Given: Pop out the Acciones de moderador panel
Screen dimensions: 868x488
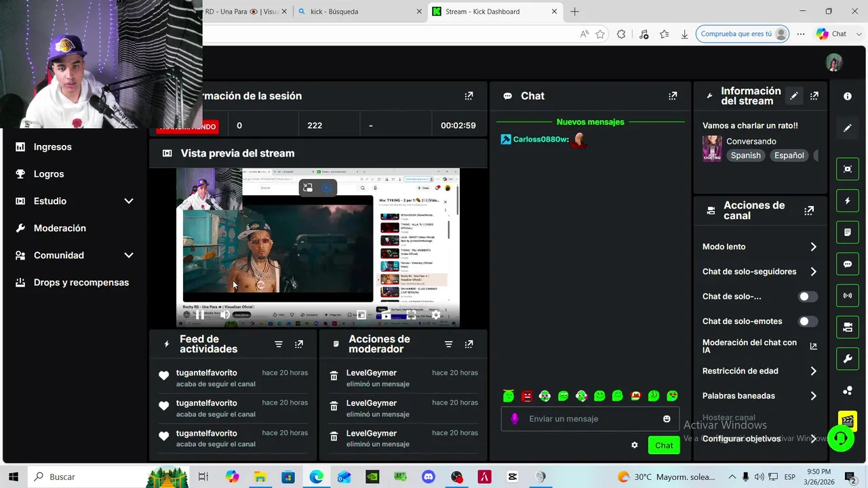Looking at the screenshot, I should [469, 344].
